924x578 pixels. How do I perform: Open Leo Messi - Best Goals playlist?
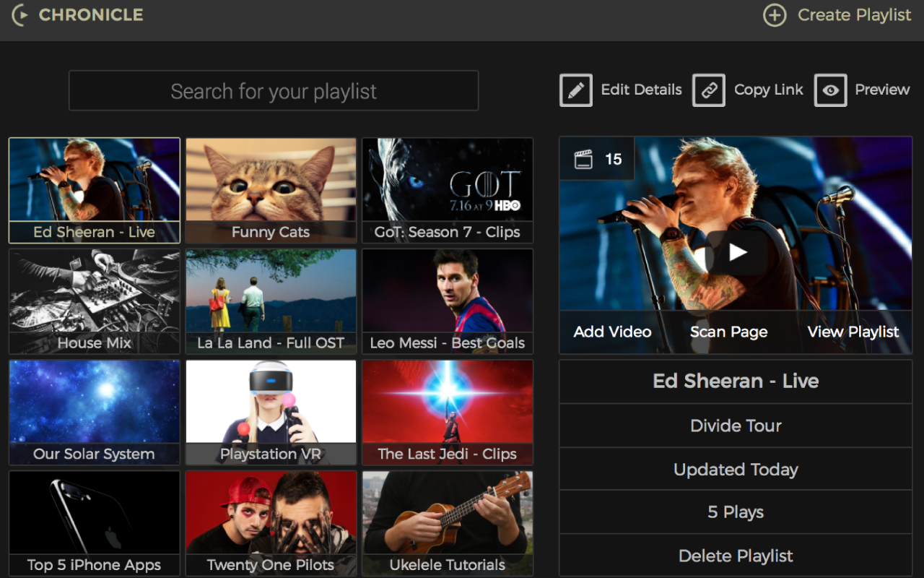pyautogui.click(x=448, y=301)
